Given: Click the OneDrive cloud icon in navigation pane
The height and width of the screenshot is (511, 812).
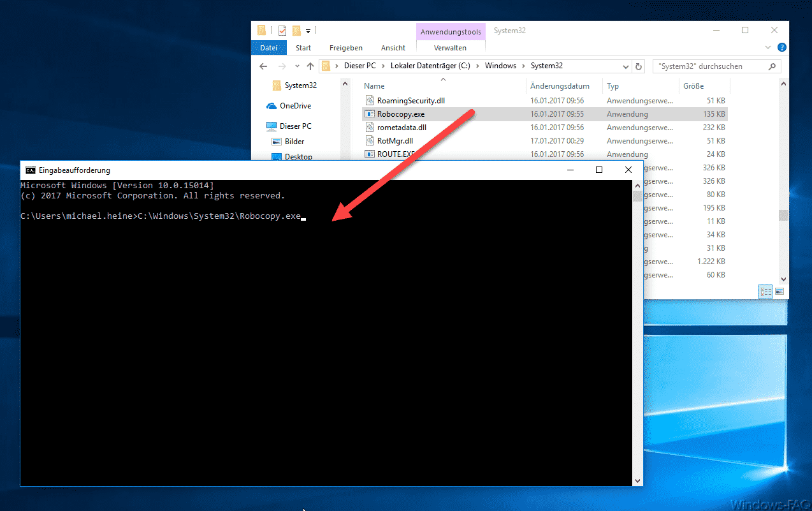Looking at the screenshot, I should (272, 106).
